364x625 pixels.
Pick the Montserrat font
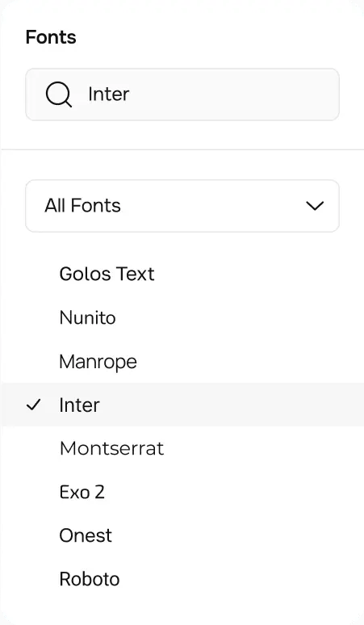[111, 448]
